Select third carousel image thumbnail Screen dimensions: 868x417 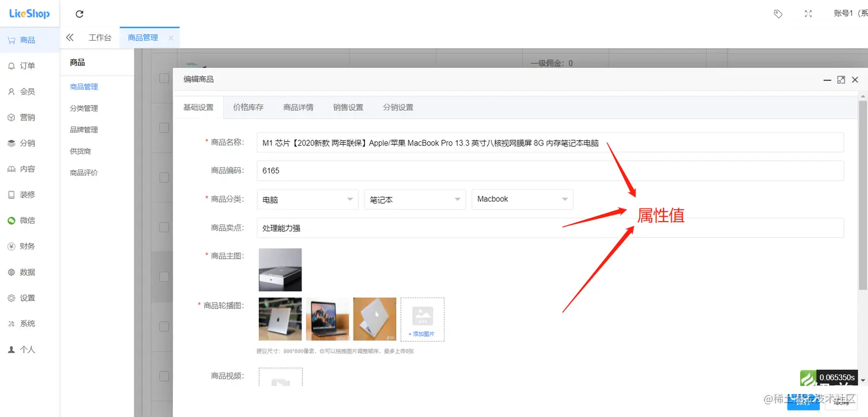(374, 319)
